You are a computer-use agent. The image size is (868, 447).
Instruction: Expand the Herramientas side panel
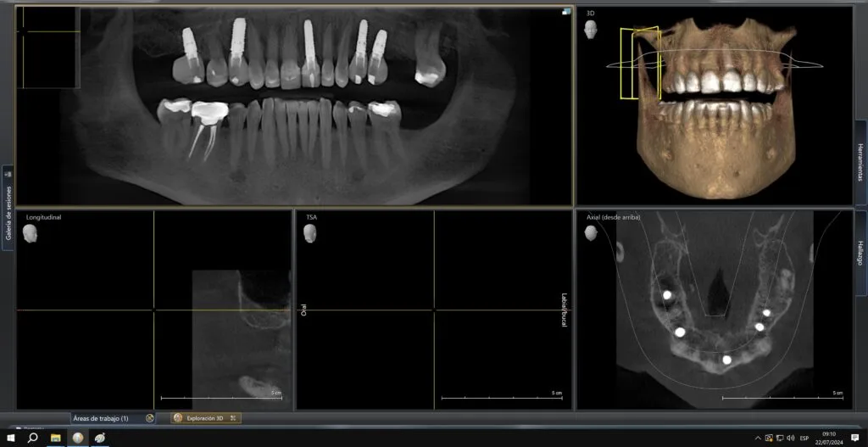(x=860, y=160)
